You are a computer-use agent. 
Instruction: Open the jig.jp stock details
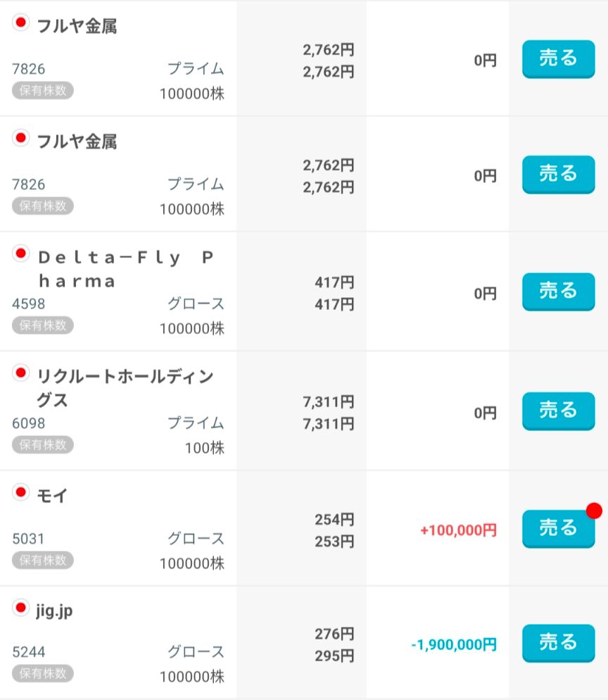click(x=54, y=611)
